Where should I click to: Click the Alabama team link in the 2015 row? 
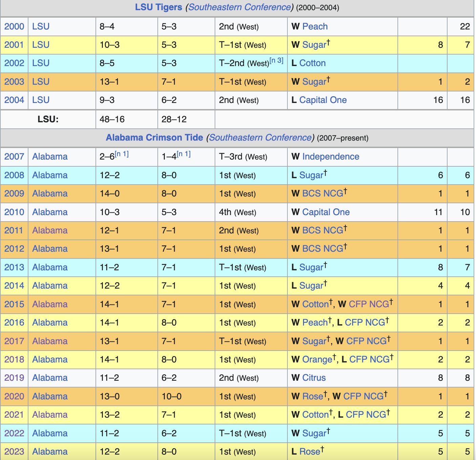[50, 304]
